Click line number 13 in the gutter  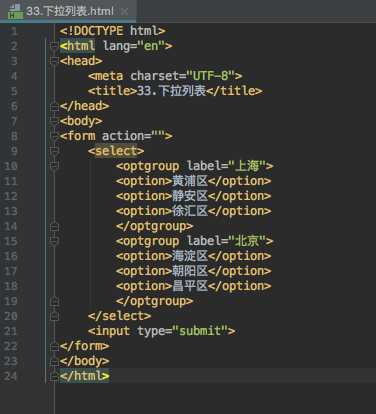pos(11,211)
